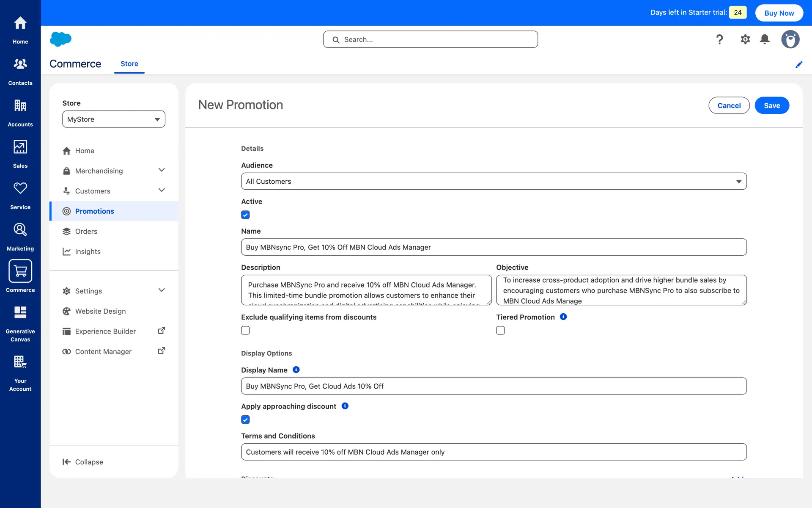Open user avatar profile menu
The height and width of the screenshot is (508, 812).
pyautogui.click(x=790, y=39)
